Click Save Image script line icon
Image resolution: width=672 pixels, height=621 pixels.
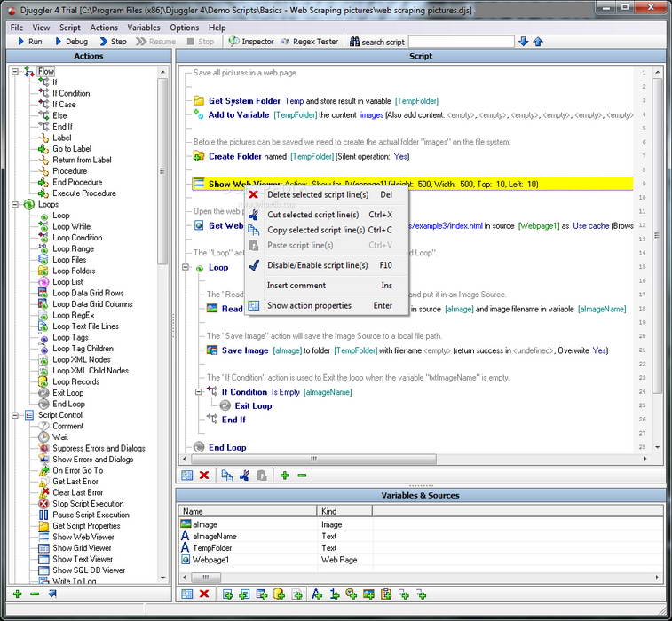tap(212, 350)
